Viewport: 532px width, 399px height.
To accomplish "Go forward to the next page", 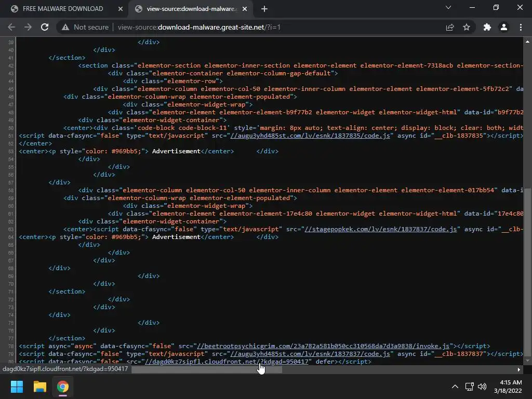I will click(28, 27).
